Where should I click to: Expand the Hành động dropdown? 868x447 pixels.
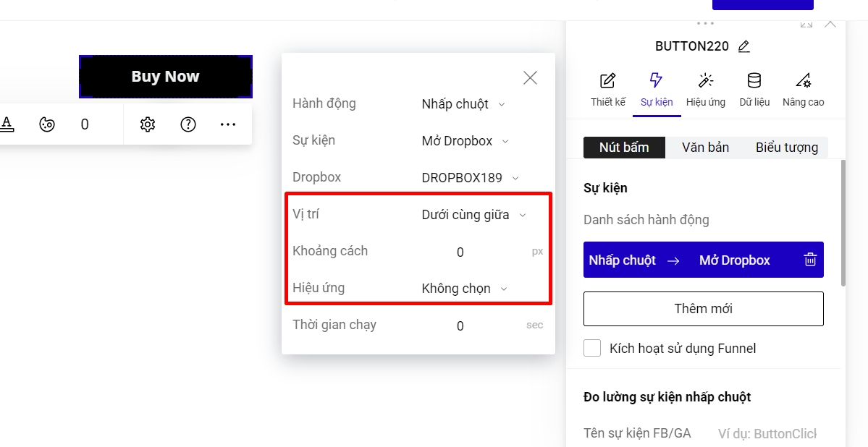[463, 104]
